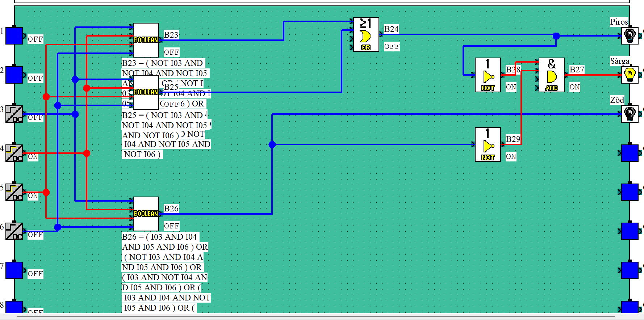644x320 pixels.
Task: Click the ON state next to input 5
Action: (x=33, y=196)
